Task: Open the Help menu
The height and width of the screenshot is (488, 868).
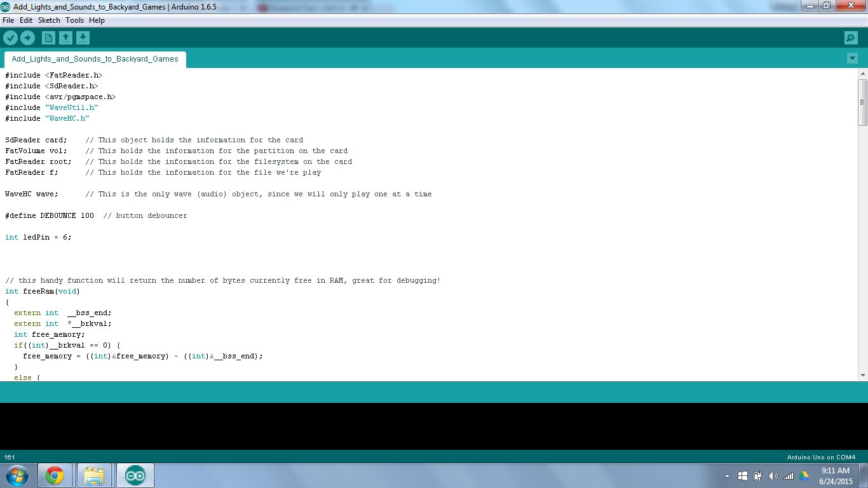Action: [x=97, y=20]
